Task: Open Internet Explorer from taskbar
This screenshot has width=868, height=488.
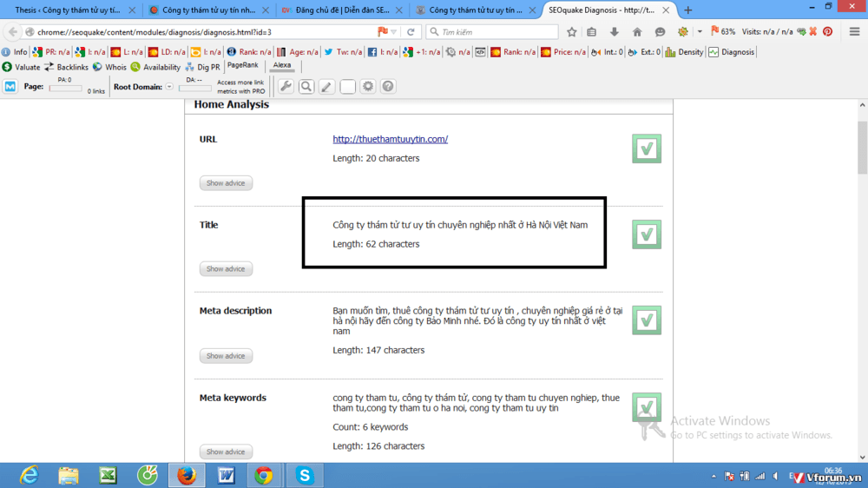Action: 29,475
